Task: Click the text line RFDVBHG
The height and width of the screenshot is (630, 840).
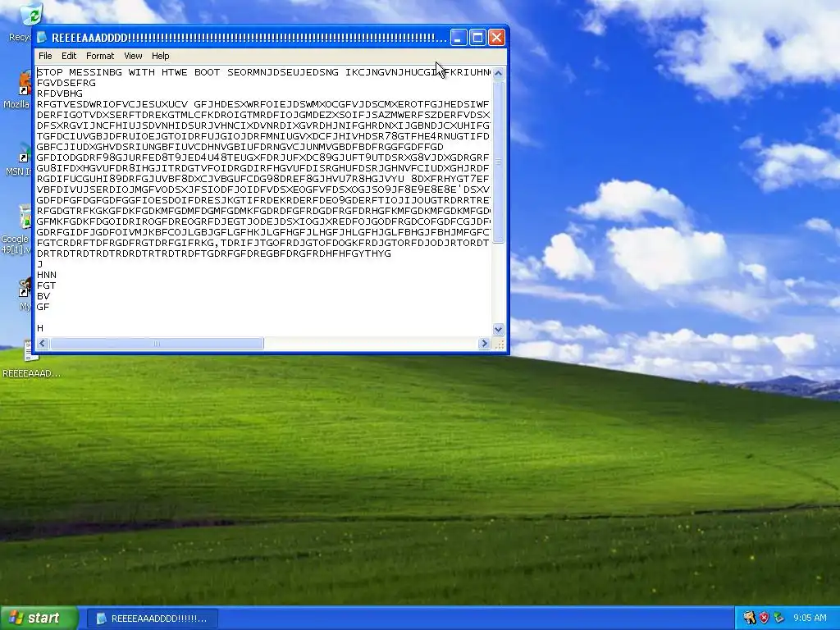Action: point(59,94)
